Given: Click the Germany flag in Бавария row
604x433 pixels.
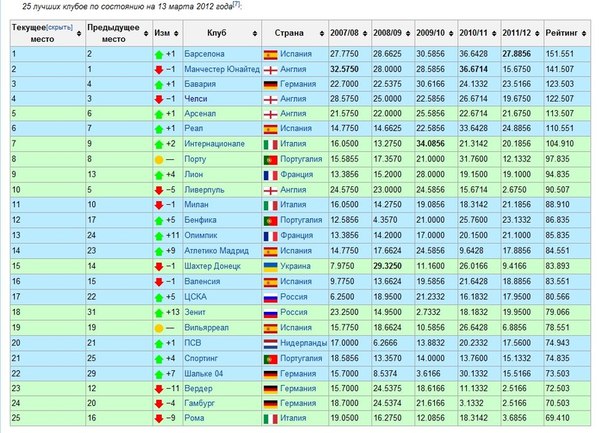Looking at the screenshot, I should pos(270,84).
